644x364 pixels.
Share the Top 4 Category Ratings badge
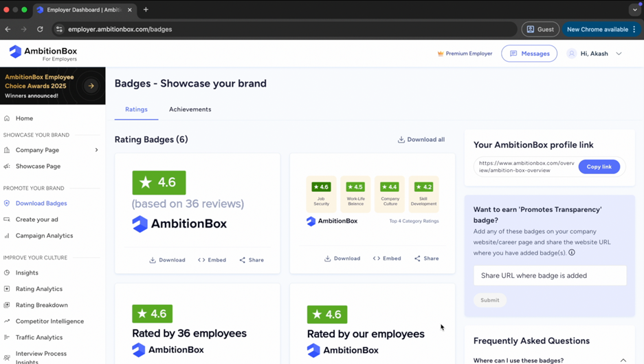426,259
